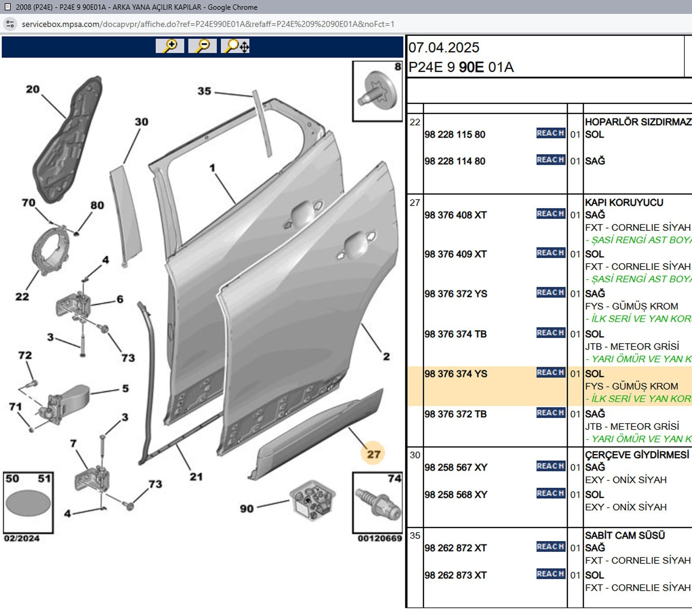692x616 pixels.
Task: Click REACH badge for 98 376 374 YS
Action: (x=550, y=373)
